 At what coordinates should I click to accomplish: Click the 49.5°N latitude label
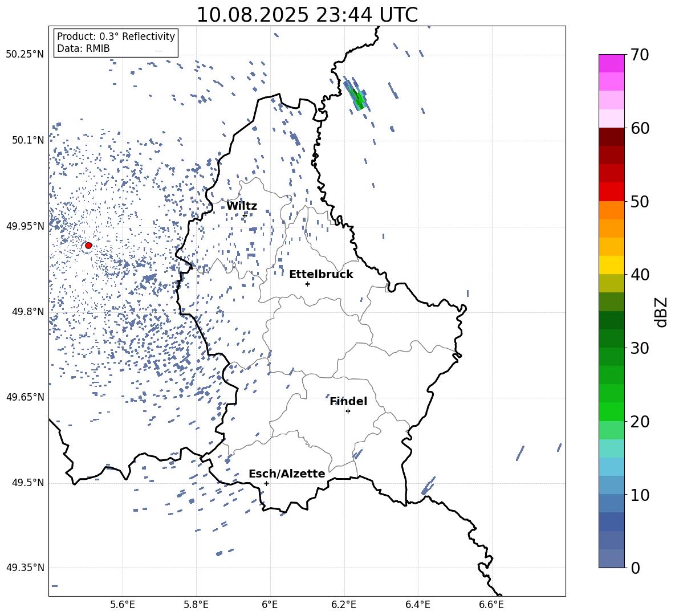point(28,482)
